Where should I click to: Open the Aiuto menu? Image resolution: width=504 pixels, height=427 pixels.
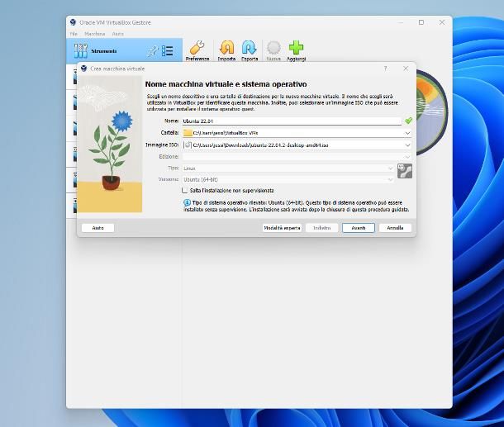pos(117,34)
